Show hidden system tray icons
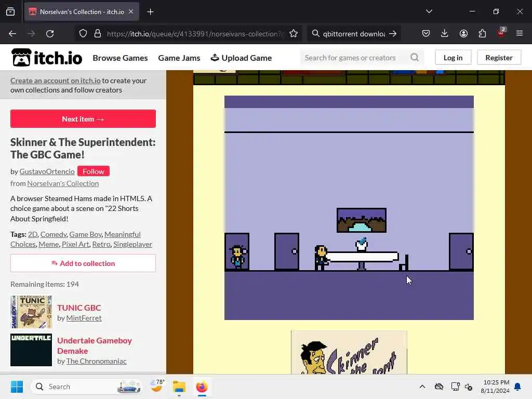This screenshot has width=532, height=399. pos(422,387)
